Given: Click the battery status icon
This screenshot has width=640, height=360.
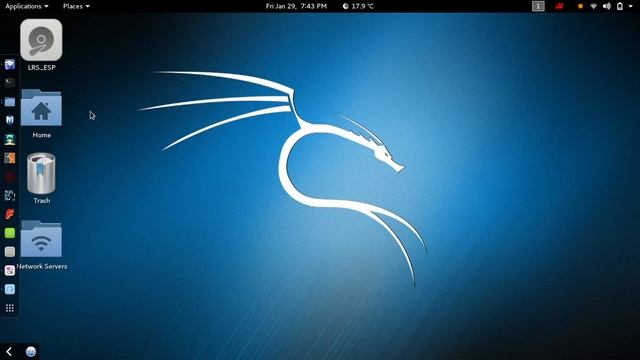Looking at the screenshot, I should [620, 6].
